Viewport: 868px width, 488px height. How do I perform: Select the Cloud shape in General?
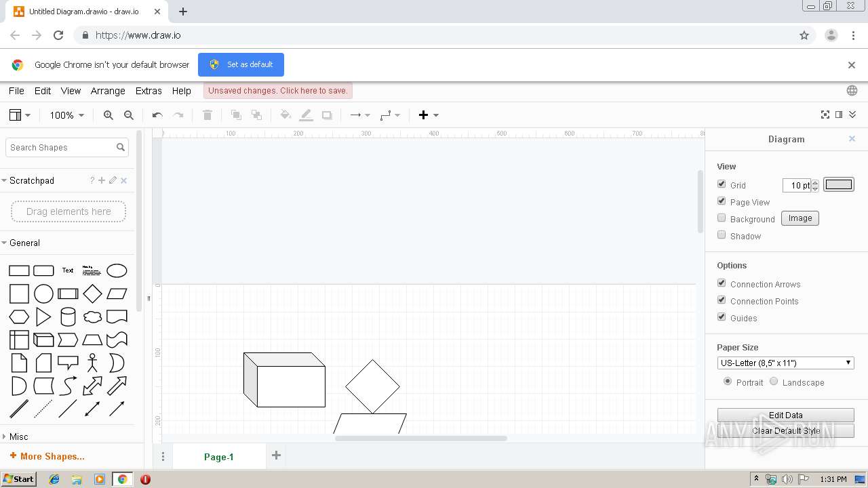click(92, 317)
